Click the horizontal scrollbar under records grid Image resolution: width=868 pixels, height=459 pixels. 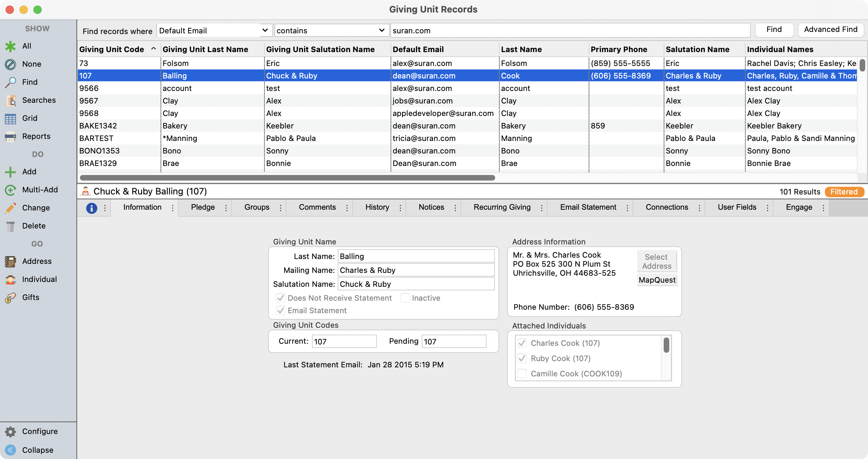tap(287, 178)
